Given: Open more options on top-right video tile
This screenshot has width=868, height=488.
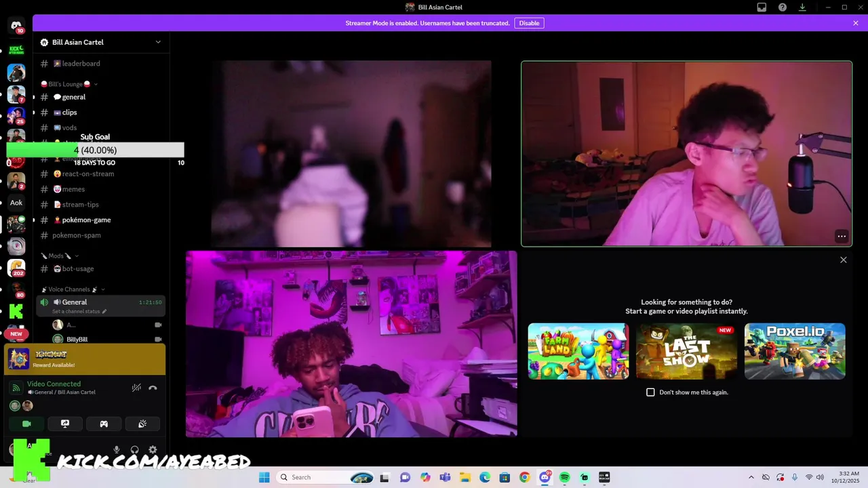Looking at the screenshot, I should (x=842, y=236).
